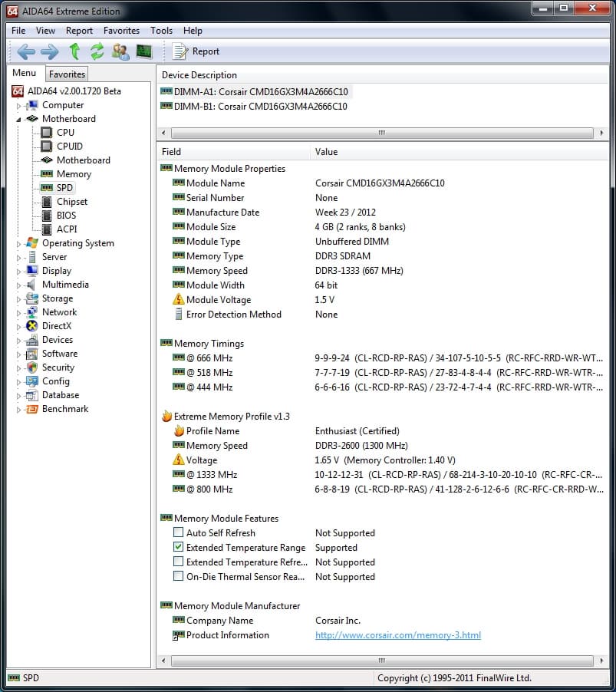Open the Report menu

click(x=80, y=31)
